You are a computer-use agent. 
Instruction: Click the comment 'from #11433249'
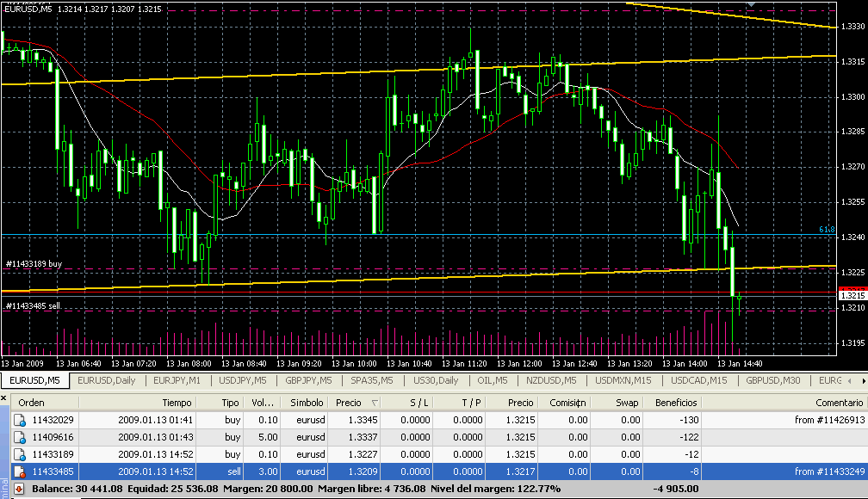(x=829, y=471)
